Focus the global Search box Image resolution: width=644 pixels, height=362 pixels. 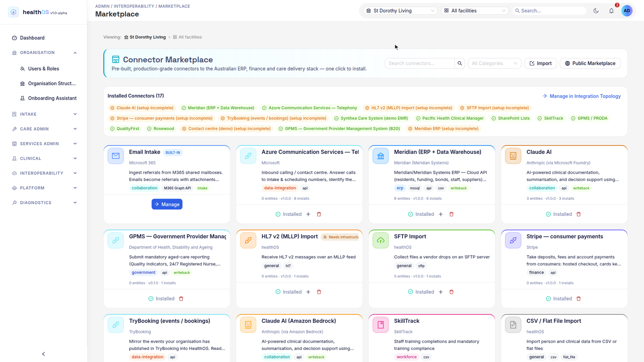[549, 11]
